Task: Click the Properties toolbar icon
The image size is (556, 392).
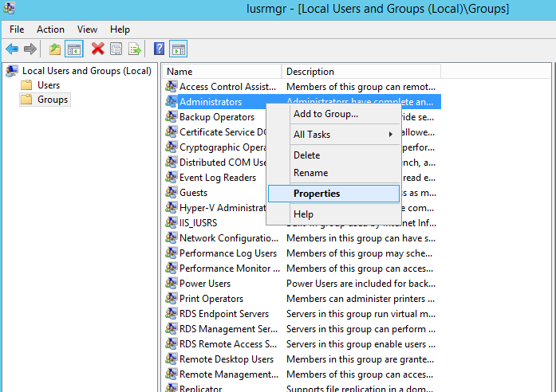Action: pyautogui.click(x=116, y=49)
